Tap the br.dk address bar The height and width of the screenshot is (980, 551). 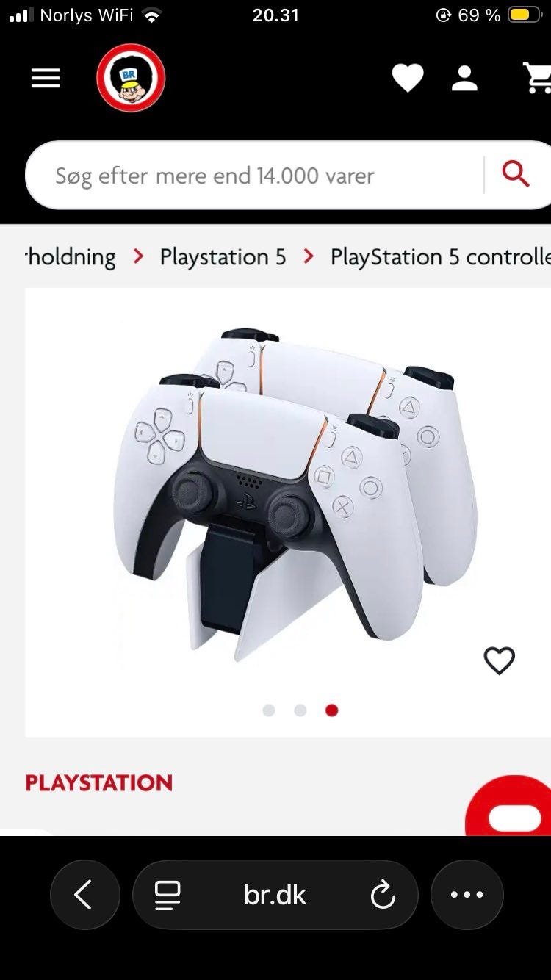(x=275, y=895)
